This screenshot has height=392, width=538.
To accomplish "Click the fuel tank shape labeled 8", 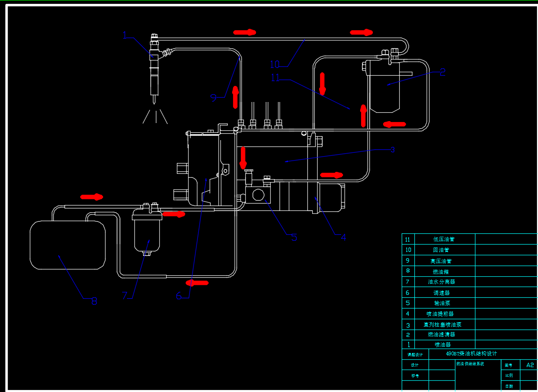I will pos(68,245).
